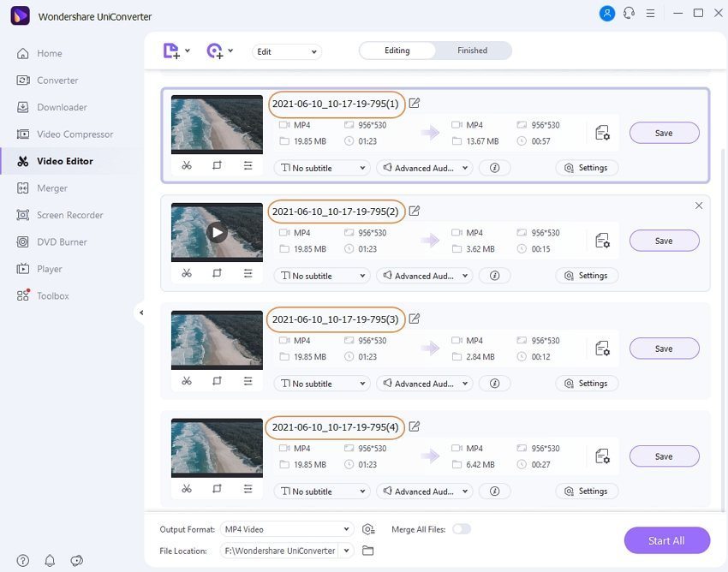This screenshot has height=572, width=728.
Task: Toggle Merge All Files switch
Action: [x=462, y=529]
